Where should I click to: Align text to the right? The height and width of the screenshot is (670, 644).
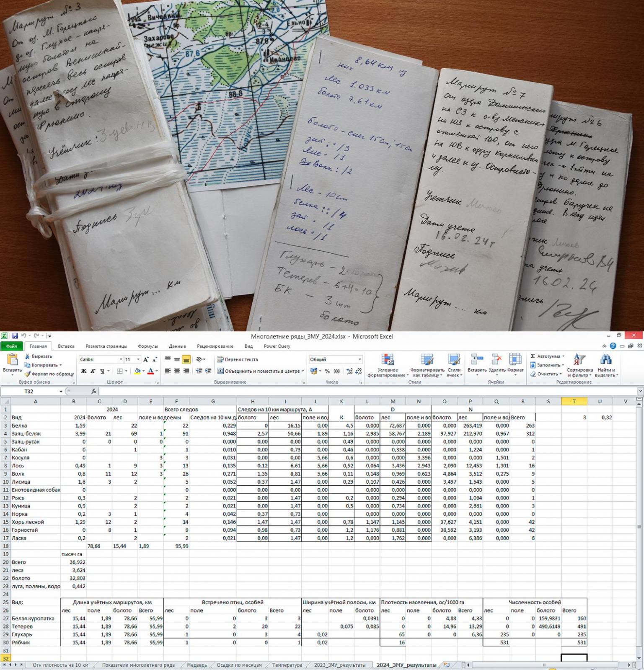186,371
